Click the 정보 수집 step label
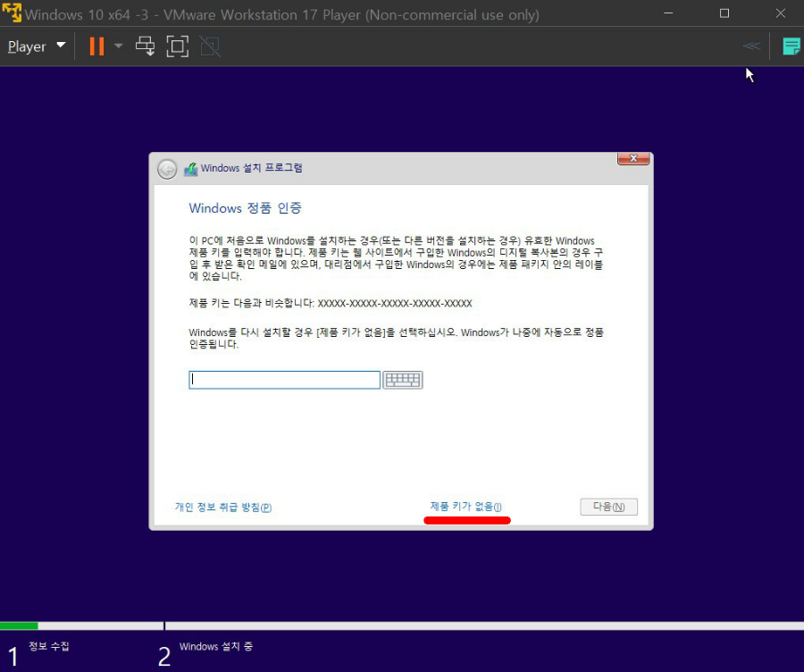Screen dimensions: 804x672 tap(49, 646)
